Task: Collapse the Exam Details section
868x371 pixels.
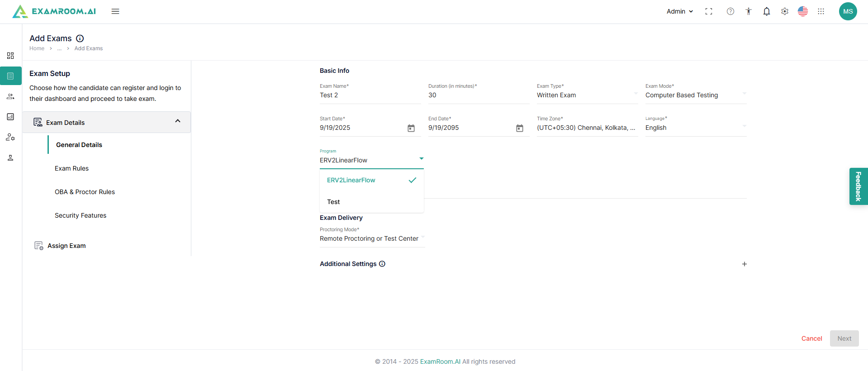Action: point(178,121)
